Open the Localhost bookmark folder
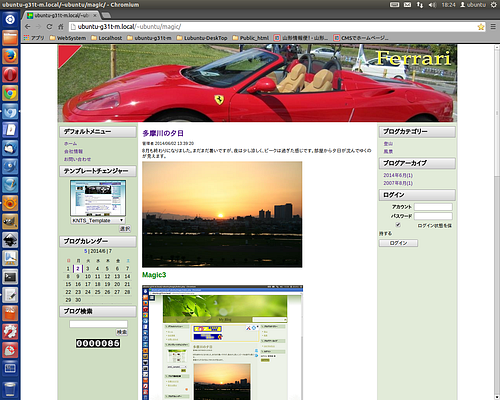Screen dimensions: 500x400 click(107, 38)
